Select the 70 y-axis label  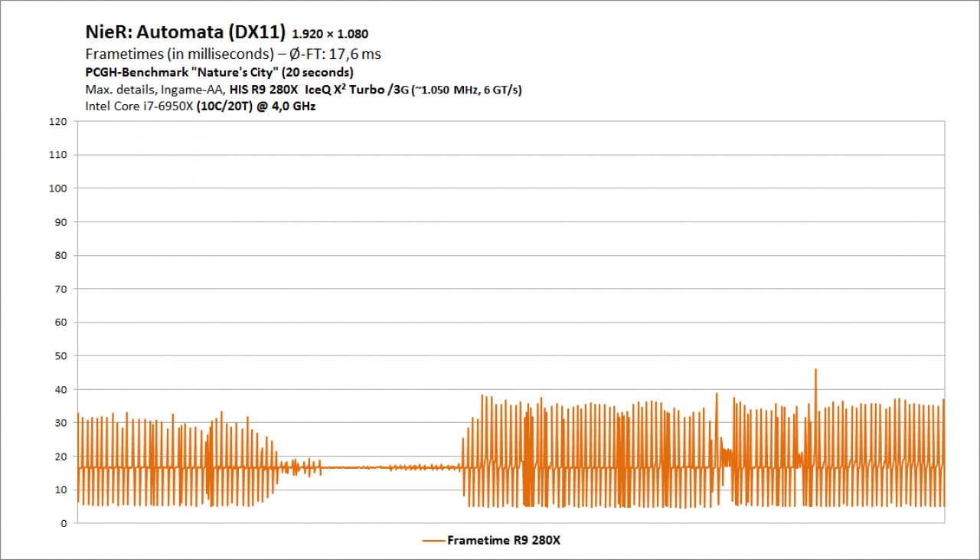pyautogui.click(x=61, y=289)
